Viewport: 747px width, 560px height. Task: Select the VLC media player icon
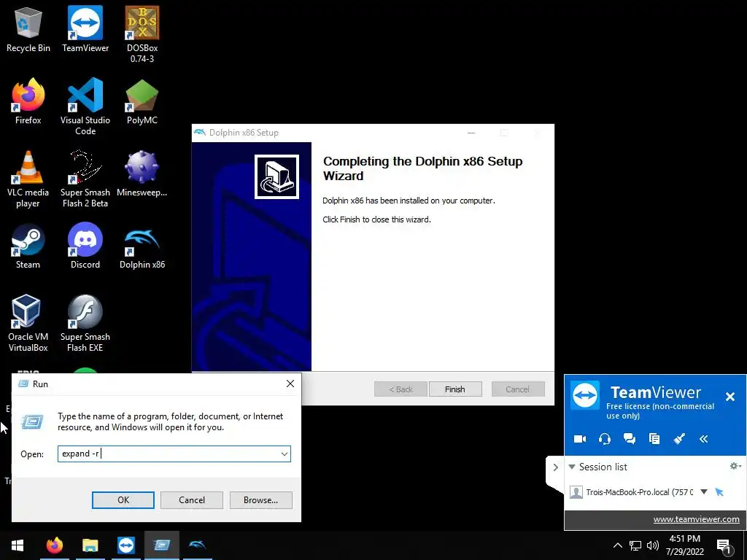click(x=28, y=179)
